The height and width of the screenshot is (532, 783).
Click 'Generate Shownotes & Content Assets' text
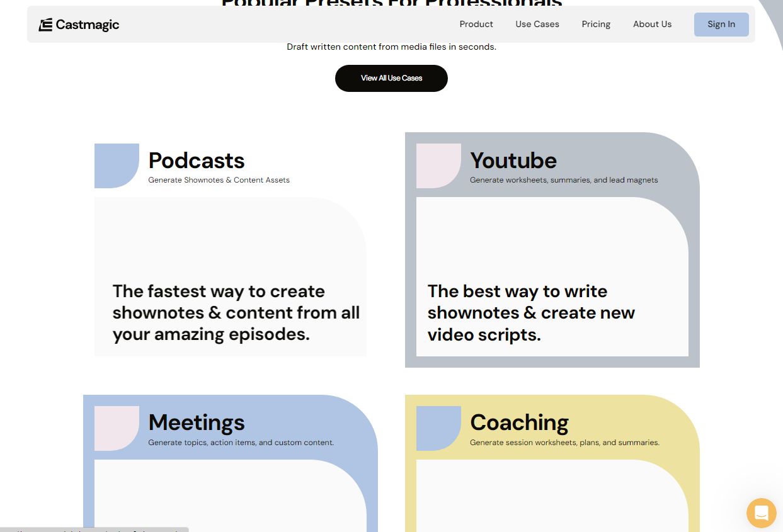click(x=219, y=180)
